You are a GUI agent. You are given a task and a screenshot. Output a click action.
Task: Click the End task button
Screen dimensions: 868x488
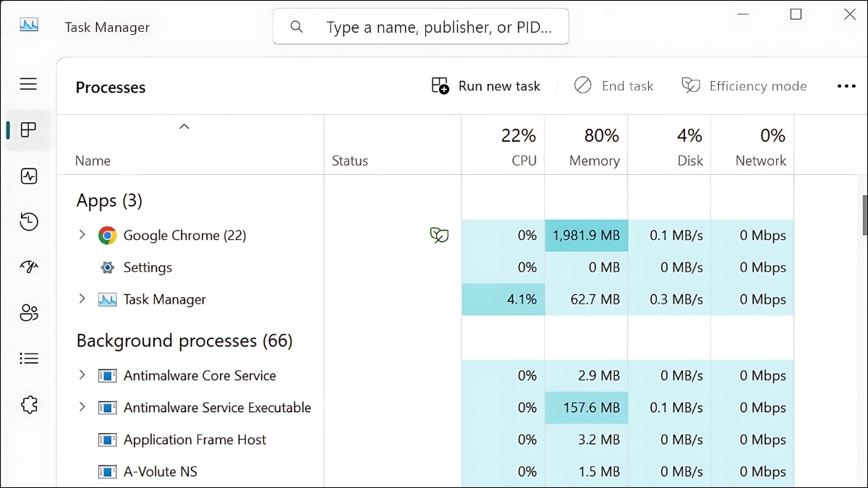[x=613, y=86]
